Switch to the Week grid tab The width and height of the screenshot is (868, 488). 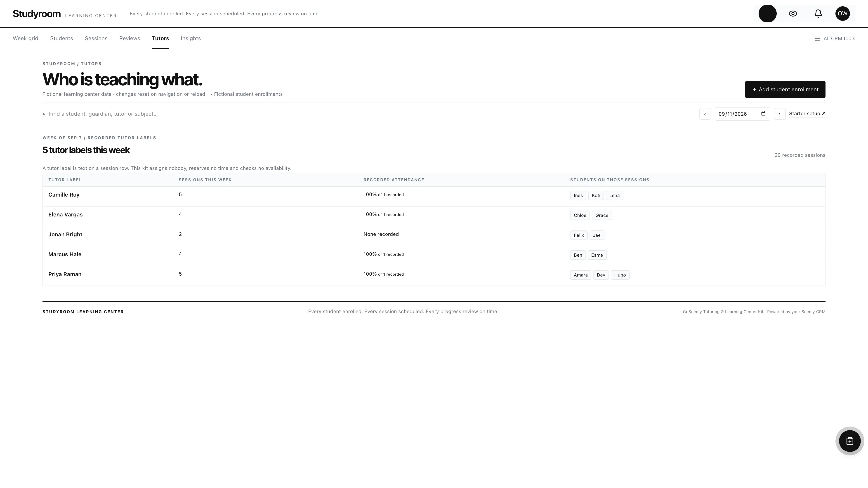tap(26, 39)
